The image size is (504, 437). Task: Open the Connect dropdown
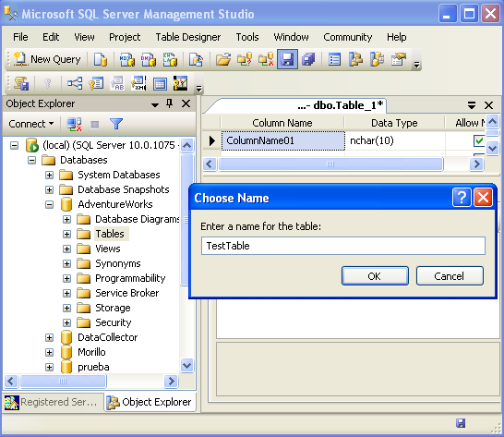31,124
